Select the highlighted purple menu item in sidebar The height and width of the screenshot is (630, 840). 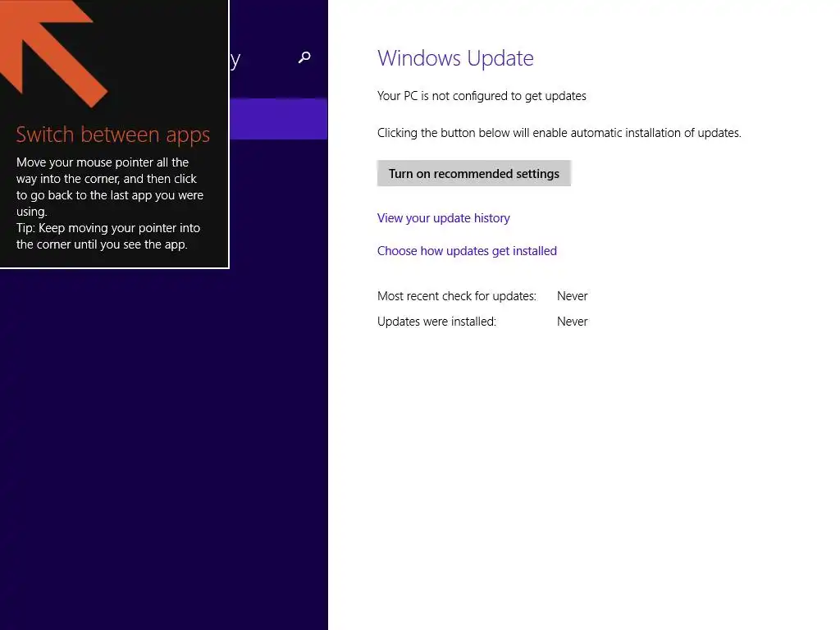point(279,119)
